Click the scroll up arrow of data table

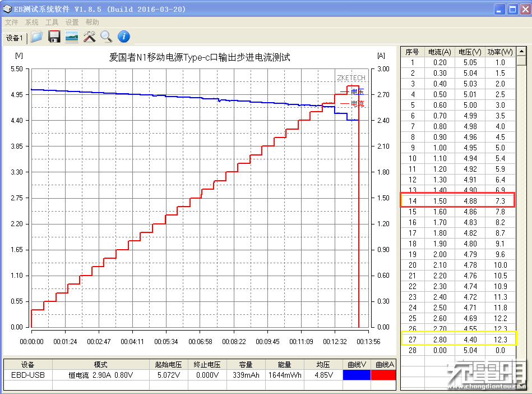click(521, 52)
